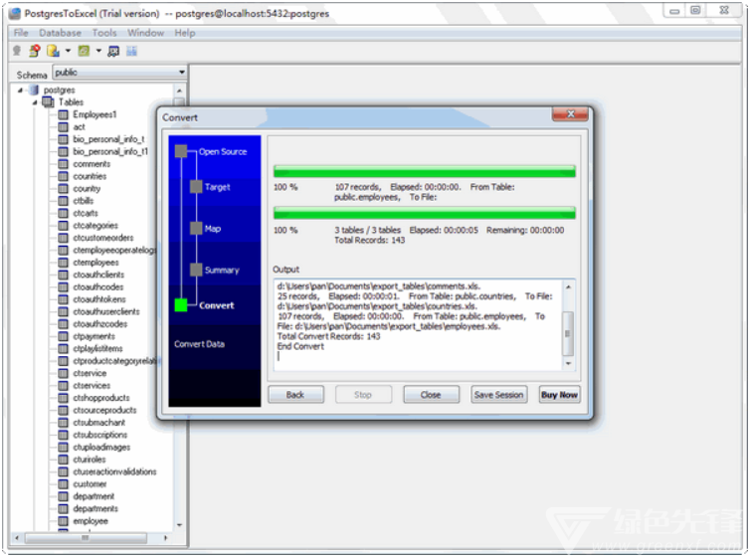This screenshot has width=752, height=560.
Task: Open the Window menu
Action: 145,33
